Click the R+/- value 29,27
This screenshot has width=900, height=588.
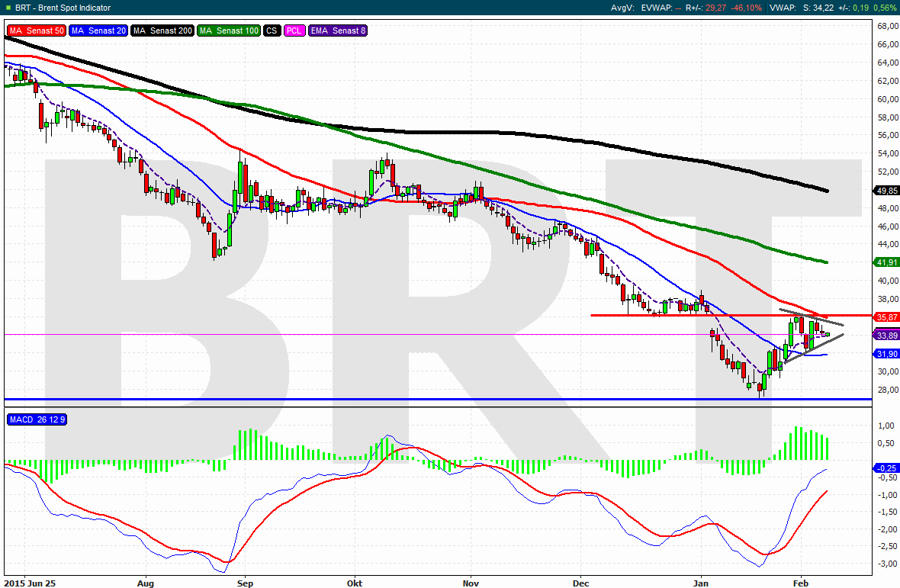pyautogui.click(x=715, y=8)
